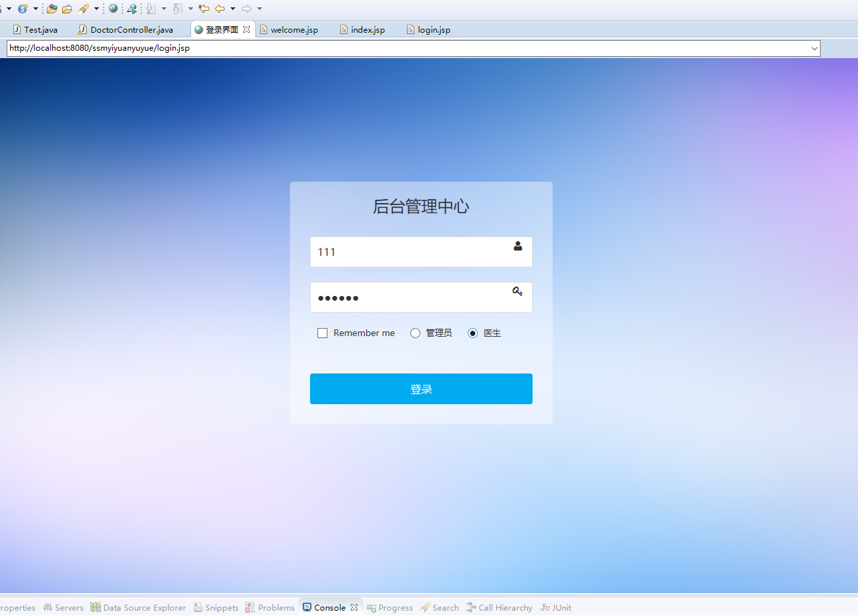Click the 登录 login button
The image size is (858, 616).
(x=421, y=388)
